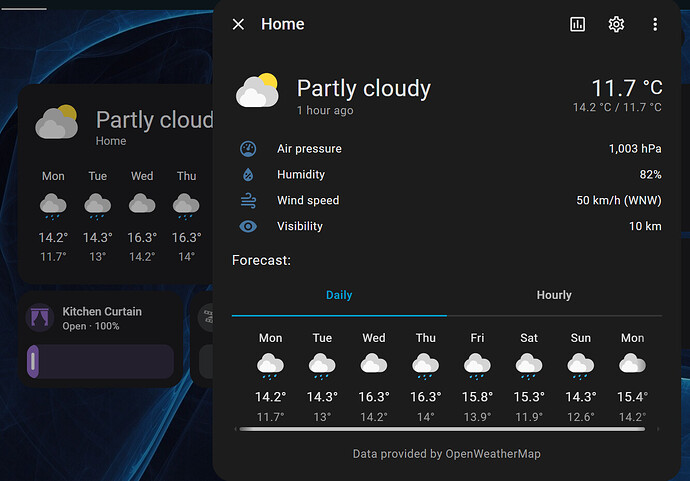
Task: Switch to the Hourly forecast tab
Action: pos(554,295)
